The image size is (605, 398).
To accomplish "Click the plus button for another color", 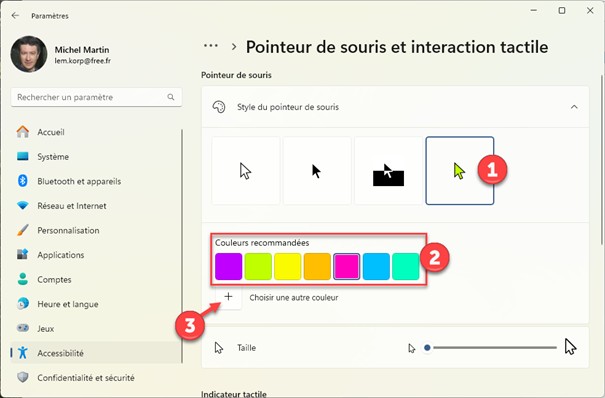I will [228, 297].
